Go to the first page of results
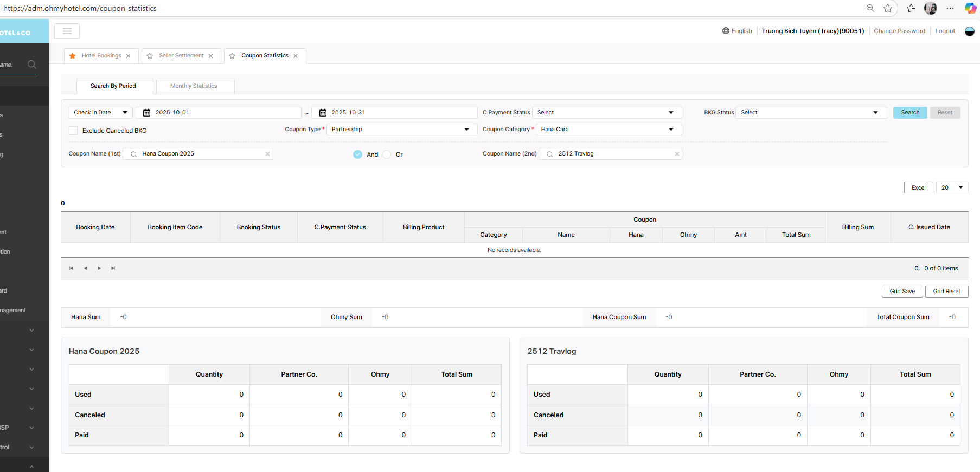 [71, 268]
